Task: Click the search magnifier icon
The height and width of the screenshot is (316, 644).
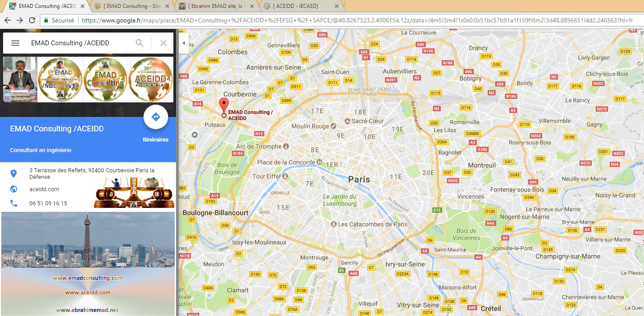Action: [140, 43]
